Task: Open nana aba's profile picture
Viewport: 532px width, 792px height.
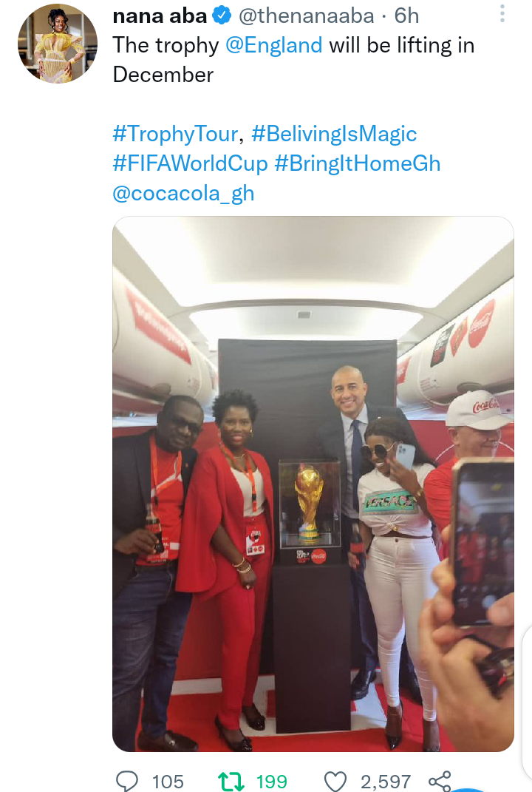Action: [58, 44]
